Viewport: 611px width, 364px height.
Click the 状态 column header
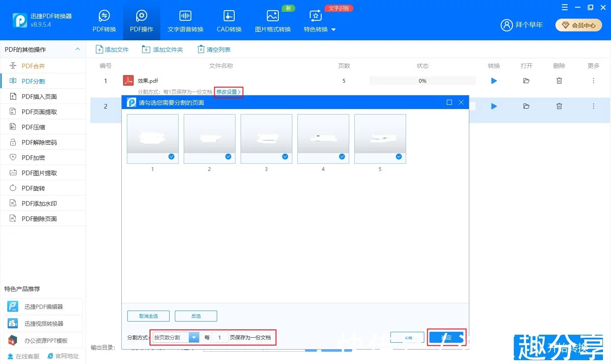coord(423,66)
